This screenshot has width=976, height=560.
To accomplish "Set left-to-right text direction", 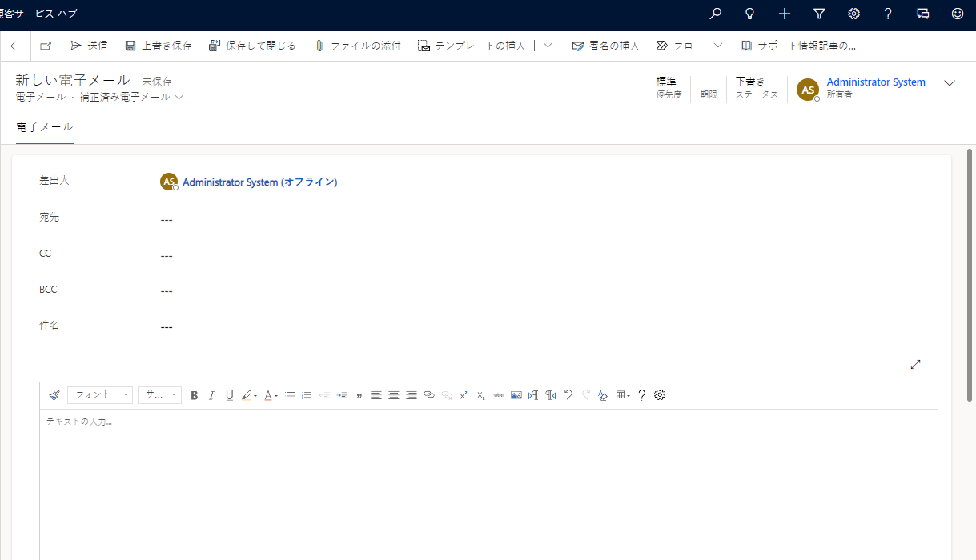I will pos(533,395).
